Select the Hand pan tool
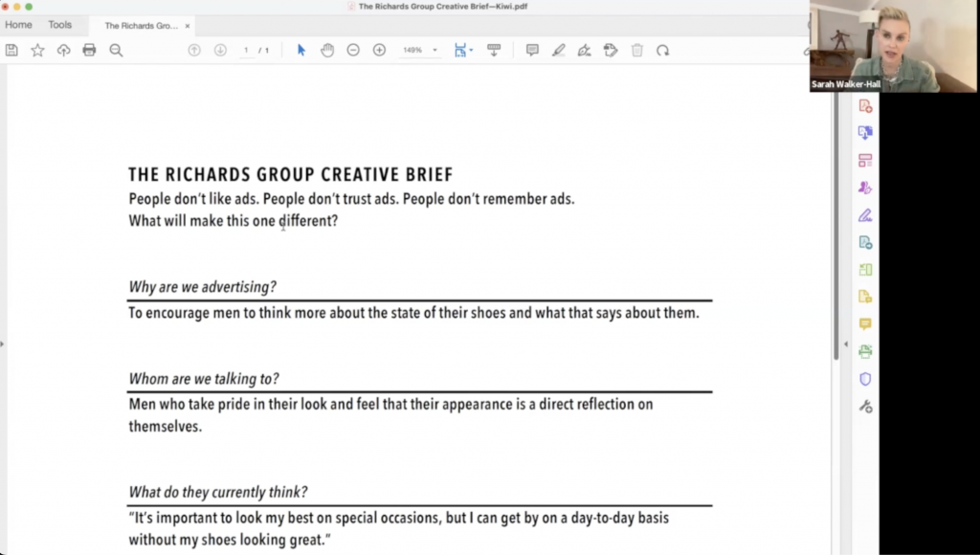This screenshot has width=980, height=555. [327, 50]
